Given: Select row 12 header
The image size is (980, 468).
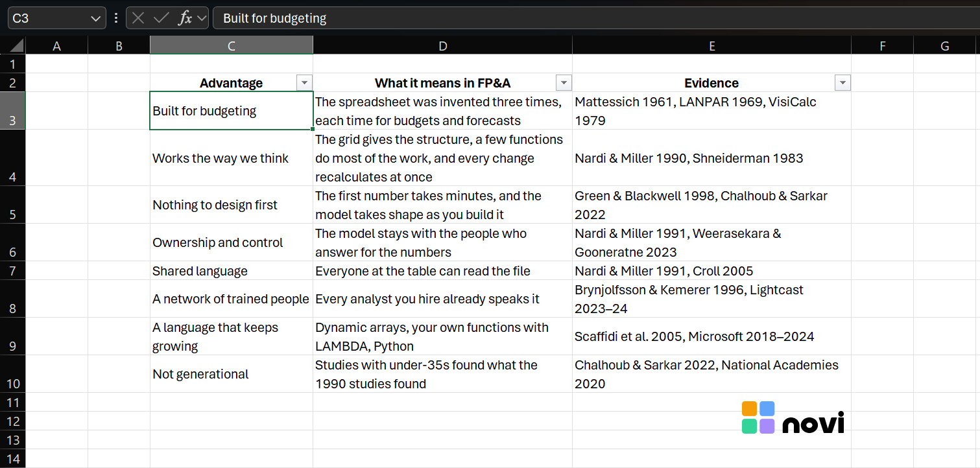Looking at the screenshot, I should point(13,421).
